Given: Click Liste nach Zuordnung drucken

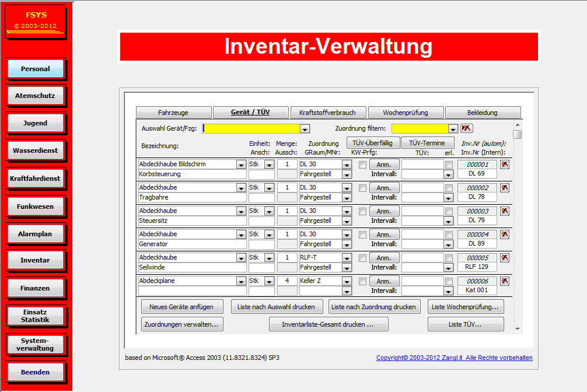Looking at the screenshot, I should click(x=374, y=307).
